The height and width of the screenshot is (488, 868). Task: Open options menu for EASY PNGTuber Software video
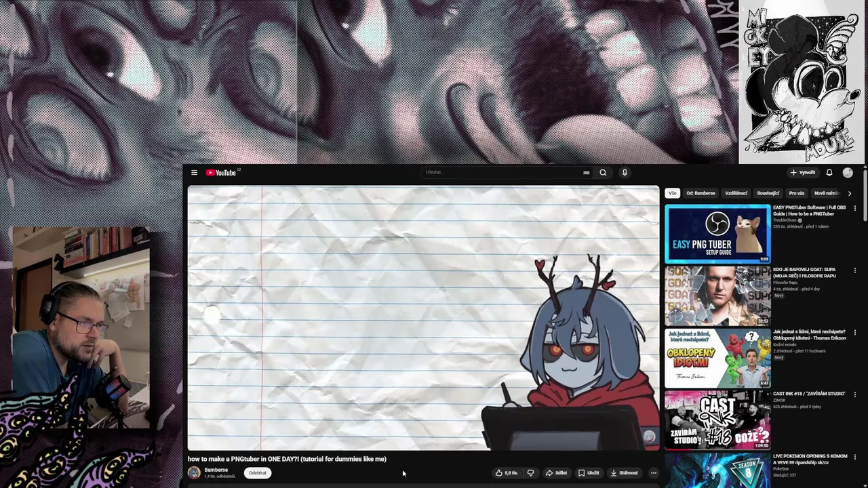click(x=854, y=208)
